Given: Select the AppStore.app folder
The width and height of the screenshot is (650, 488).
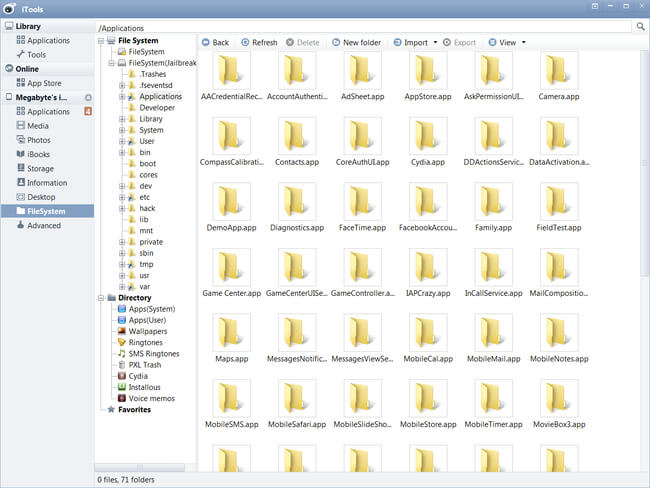Looking at the screenshot, I should click(428, 76).
